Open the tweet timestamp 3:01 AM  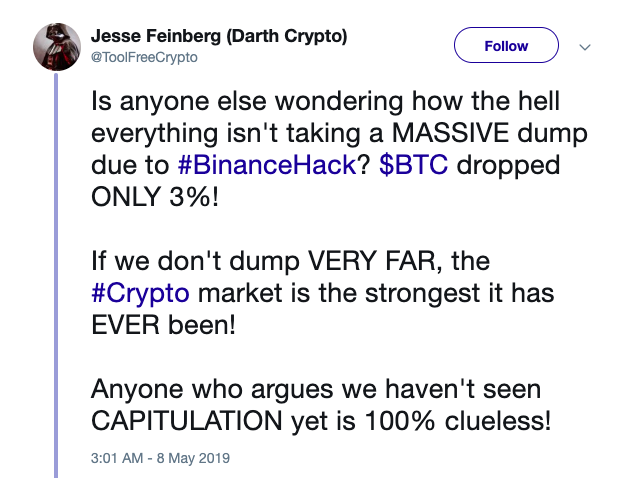click(x=117, y=458)
